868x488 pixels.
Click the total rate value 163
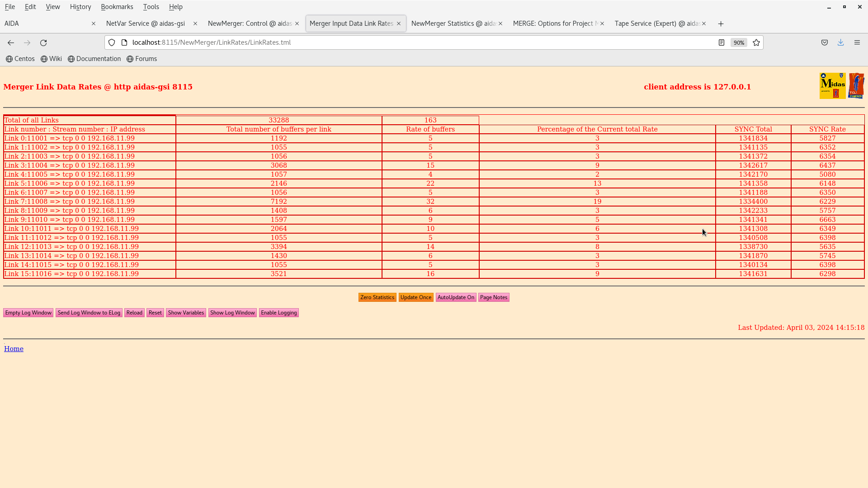[x=430, y=120]
